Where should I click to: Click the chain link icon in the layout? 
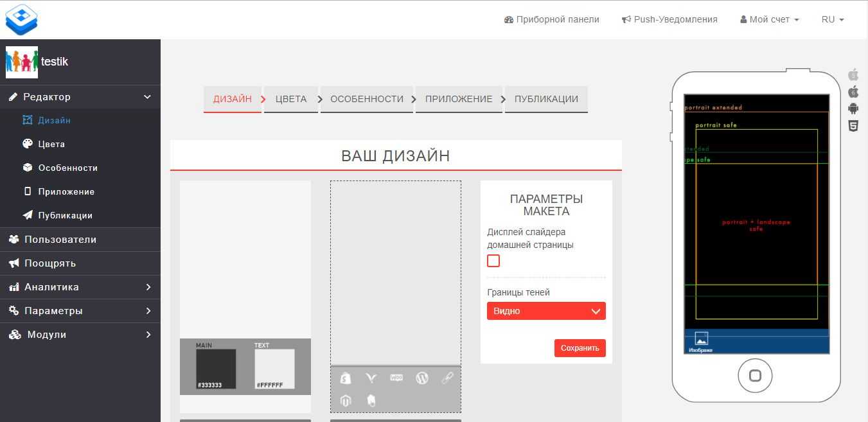click(x=447, y=378)
